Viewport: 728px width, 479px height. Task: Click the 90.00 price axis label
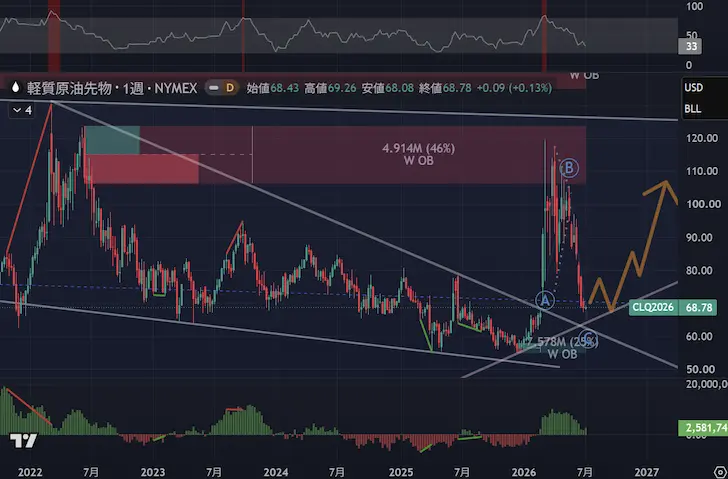point(699,237)
